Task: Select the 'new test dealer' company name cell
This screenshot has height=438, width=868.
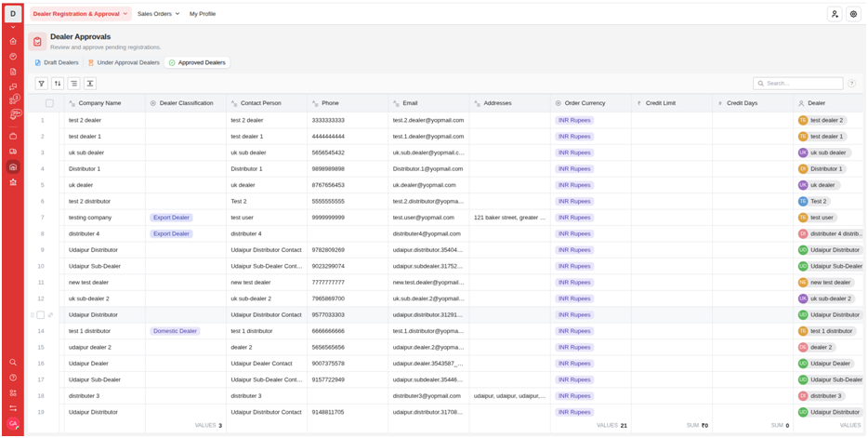Action: click(x=105, y=283)
